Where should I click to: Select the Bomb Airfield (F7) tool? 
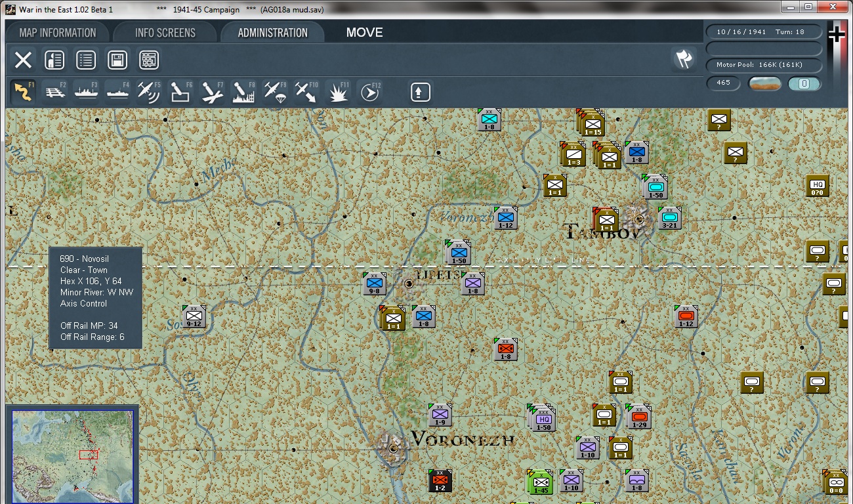[213, 92]
